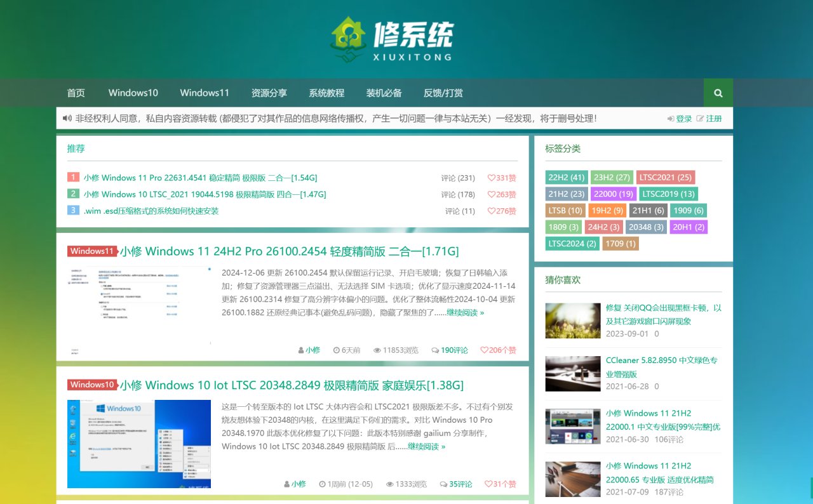Select the 1709 (1) tag
The height and width of the screenshot is (504, 813).
click(621, 243)
